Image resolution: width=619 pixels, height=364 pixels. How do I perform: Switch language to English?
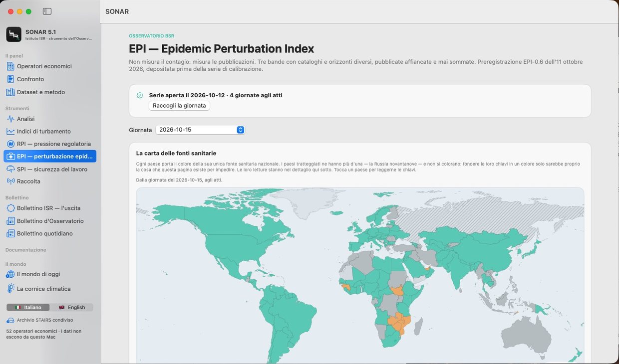click(x=71, y=308)
